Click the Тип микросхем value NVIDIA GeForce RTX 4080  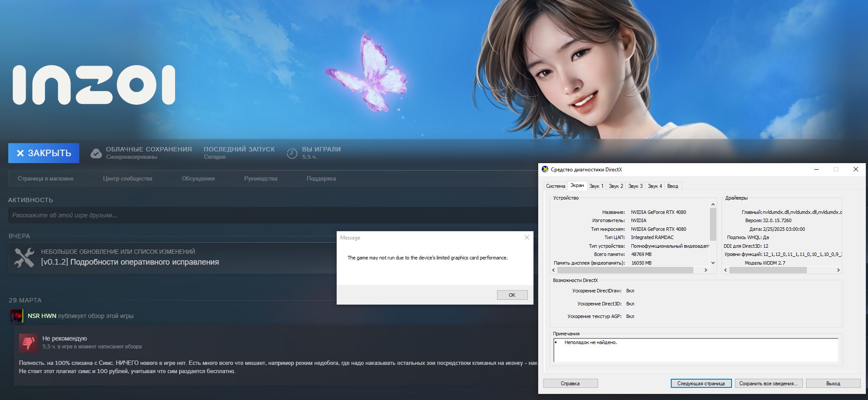pyautogui.click(x=659, y=229)
